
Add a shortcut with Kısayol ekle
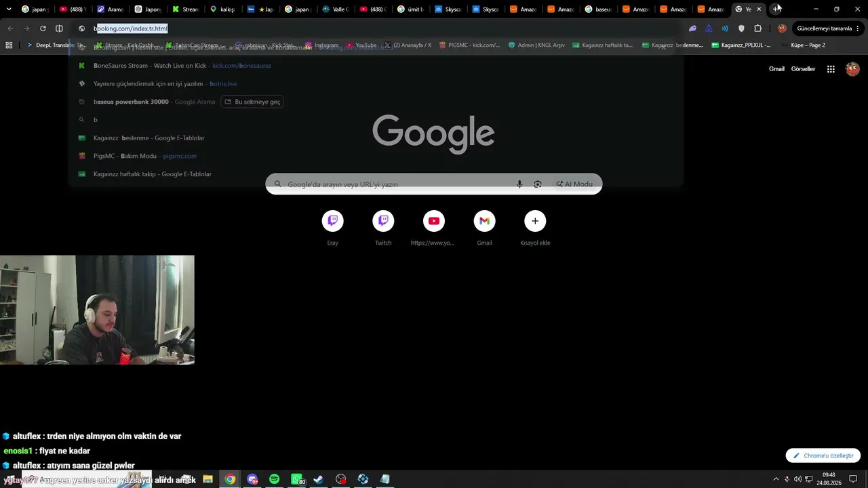pos(535,221)
